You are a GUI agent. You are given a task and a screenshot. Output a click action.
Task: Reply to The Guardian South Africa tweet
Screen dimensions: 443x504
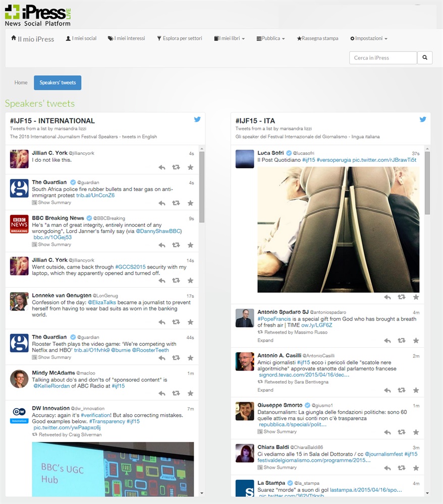click(162, 203)
